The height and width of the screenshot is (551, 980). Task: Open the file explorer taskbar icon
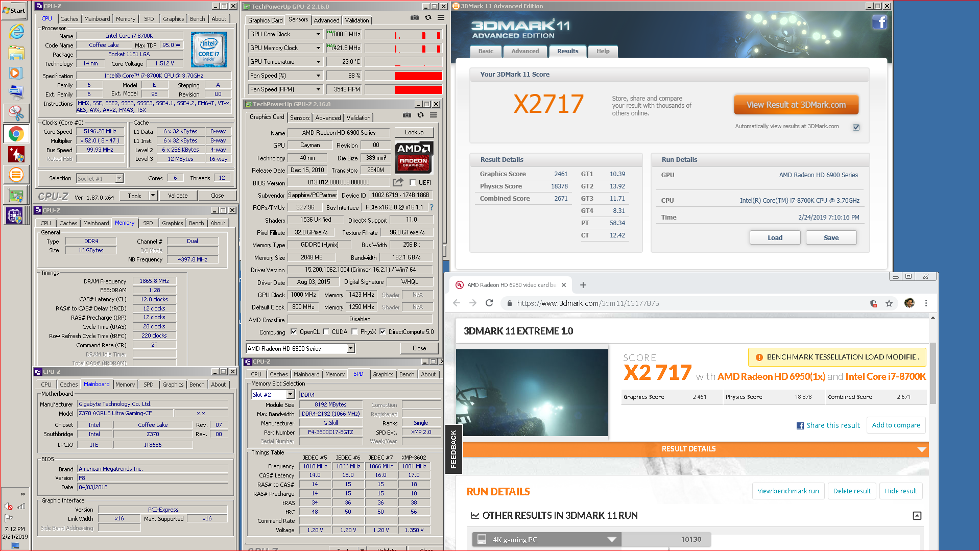pos(16,53)
